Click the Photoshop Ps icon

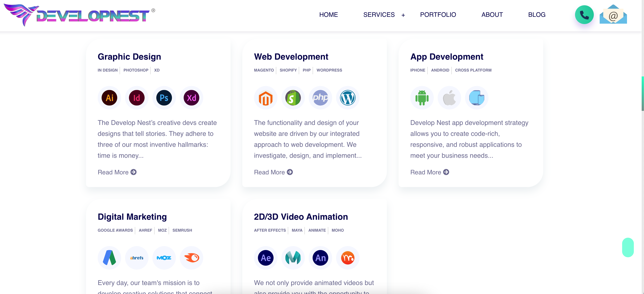point(164,98)
